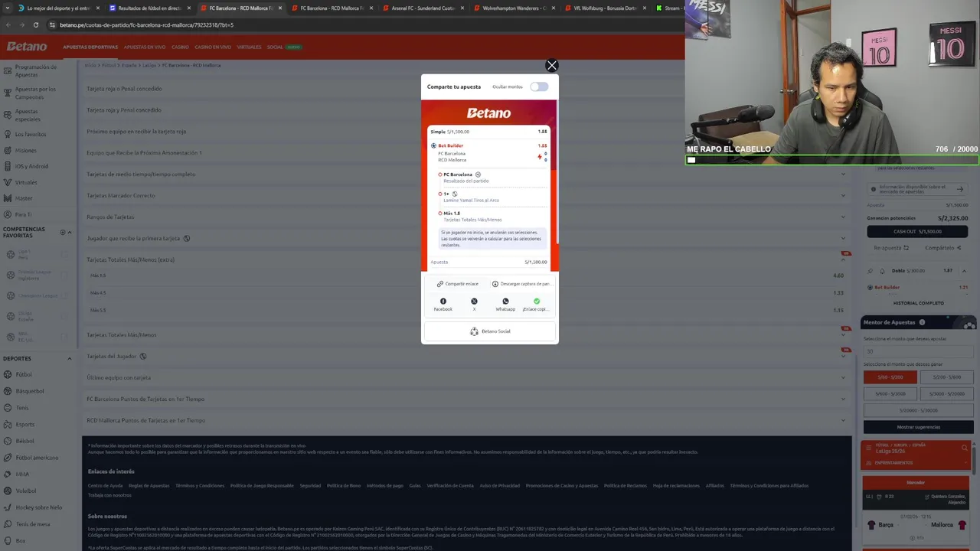This screenshot has height=551, width=980.
Task: Click bell notification icon on Doble bet
Action: pos(882,271)
